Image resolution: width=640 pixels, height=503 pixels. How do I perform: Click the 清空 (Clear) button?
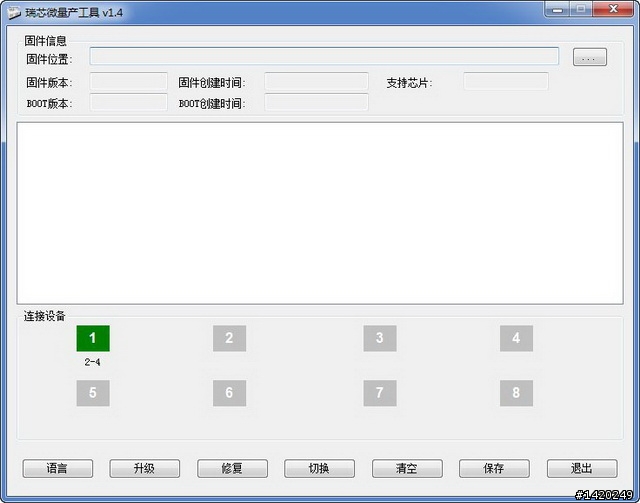click(x=407, y=468)
